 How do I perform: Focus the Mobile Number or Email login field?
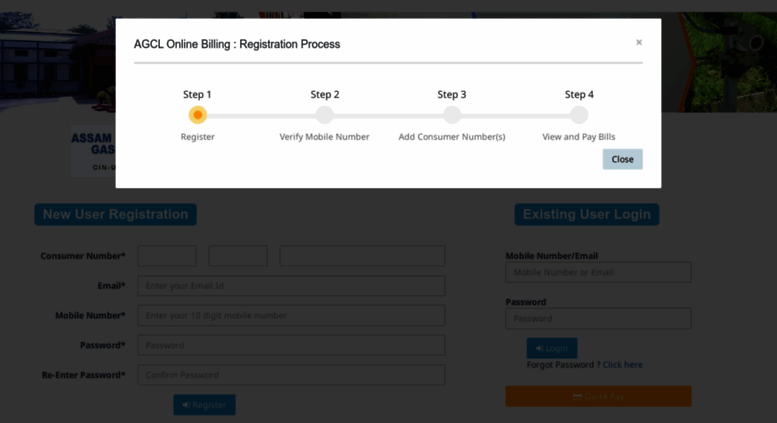[598, 272]
